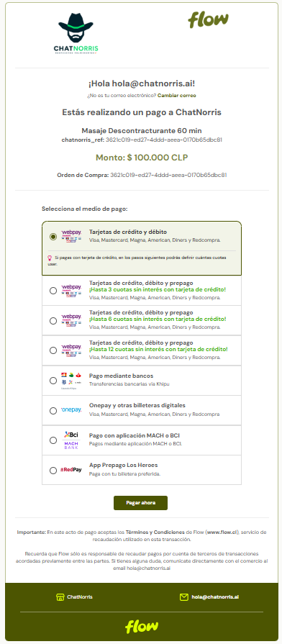Click the Onepay logo
This screenshot has height=644, width=282.
71,409
